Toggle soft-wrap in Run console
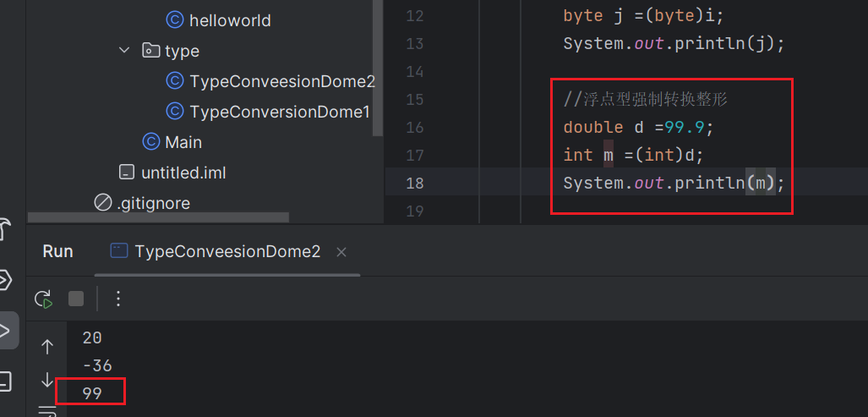 point(47,411)
